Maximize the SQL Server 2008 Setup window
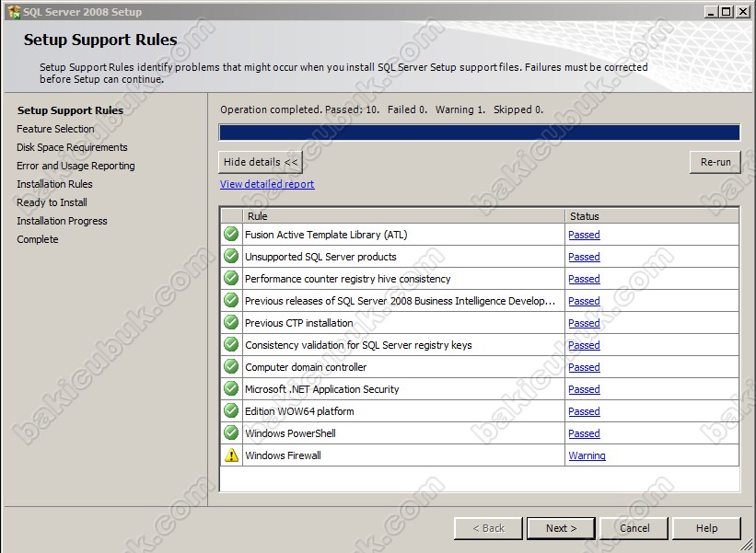 pos(727,12)
